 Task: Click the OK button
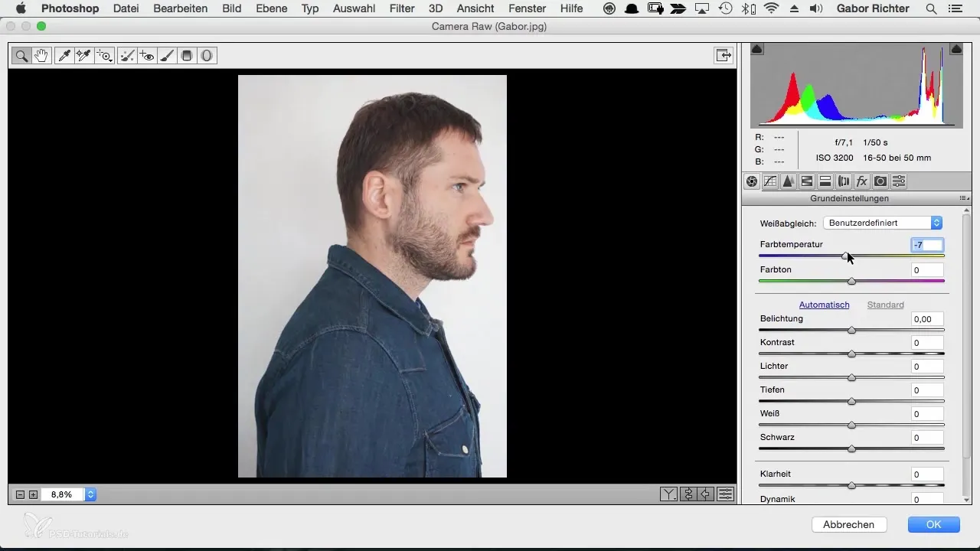933,524
